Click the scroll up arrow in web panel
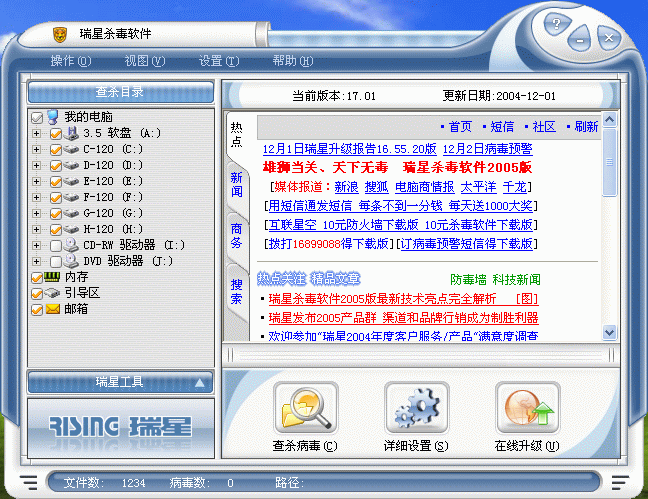This screenshot has width=648, height=499. point(610,120)
